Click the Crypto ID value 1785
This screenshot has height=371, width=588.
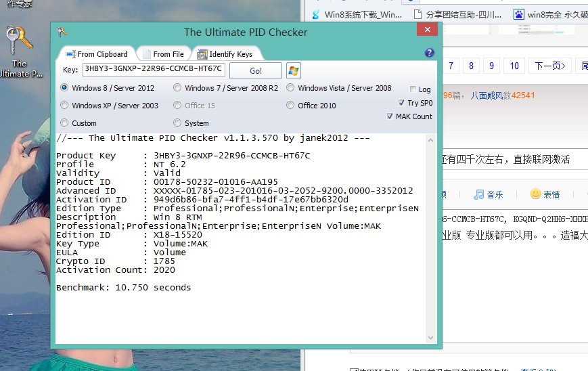164,261
